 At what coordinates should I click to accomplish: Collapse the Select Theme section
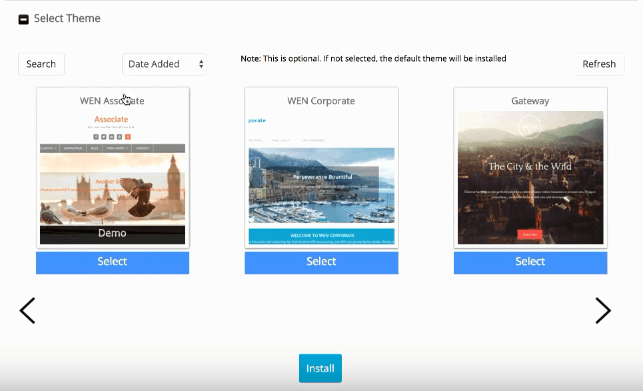coord(24,19)
